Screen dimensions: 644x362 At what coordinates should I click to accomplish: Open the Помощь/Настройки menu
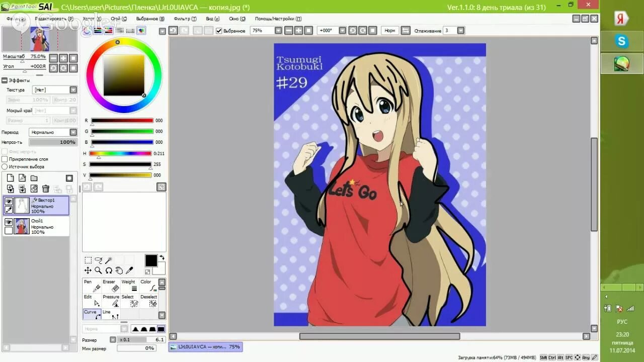click(x=278, y=19)
